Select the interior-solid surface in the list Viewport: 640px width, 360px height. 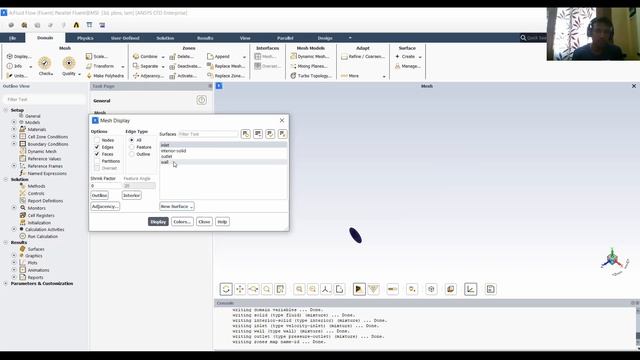223,151
